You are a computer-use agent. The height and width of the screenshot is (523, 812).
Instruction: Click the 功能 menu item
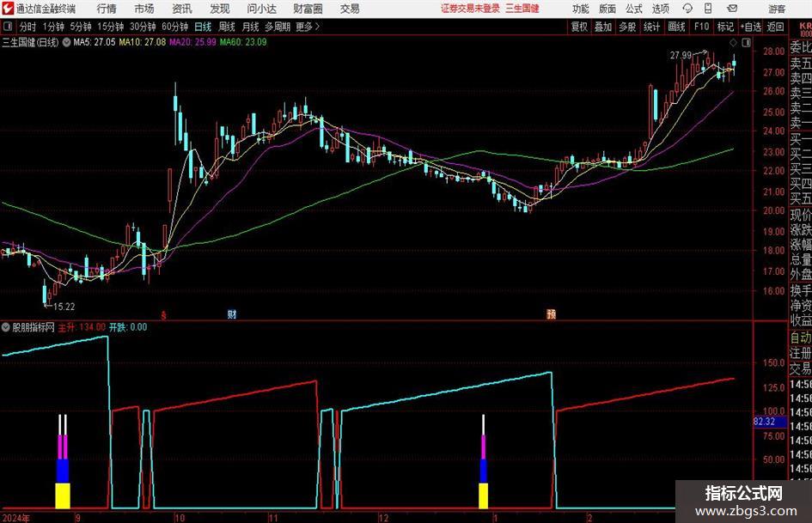click(x=581, y=9)
